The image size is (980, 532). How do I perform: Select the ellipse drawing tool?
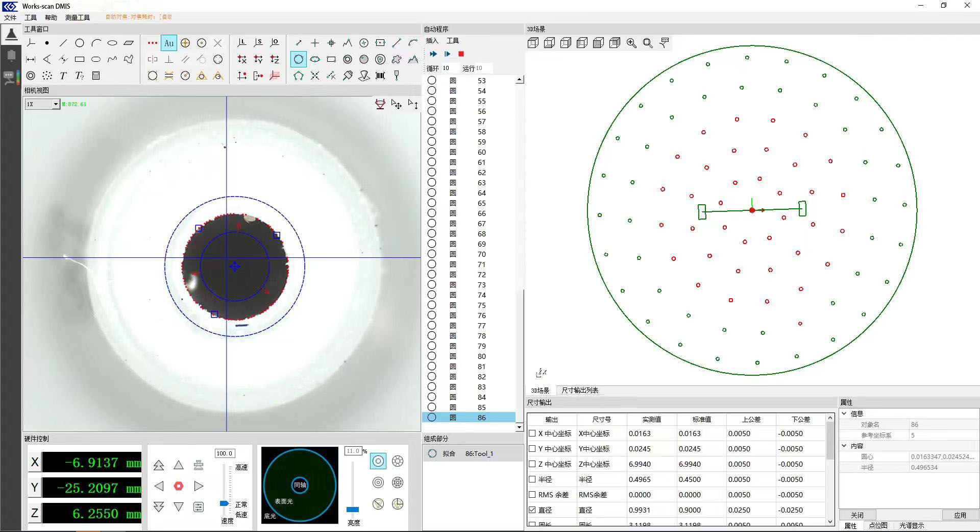[112, 43]
